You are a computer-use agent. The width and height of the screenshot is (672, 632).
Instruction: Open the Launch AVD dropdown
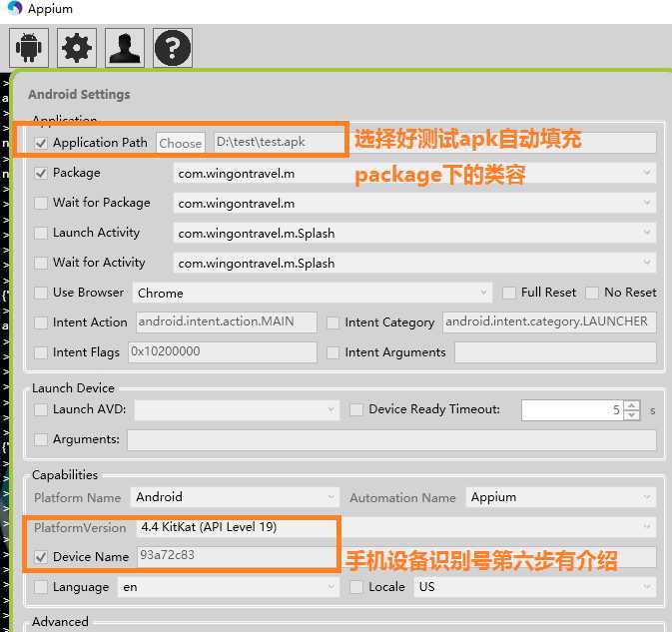237,410
